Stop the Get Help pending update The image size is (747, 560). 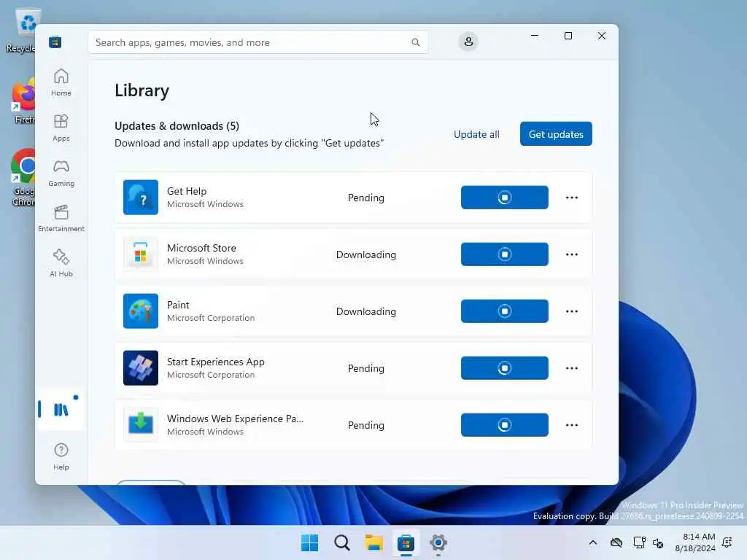tap(505, 197)
